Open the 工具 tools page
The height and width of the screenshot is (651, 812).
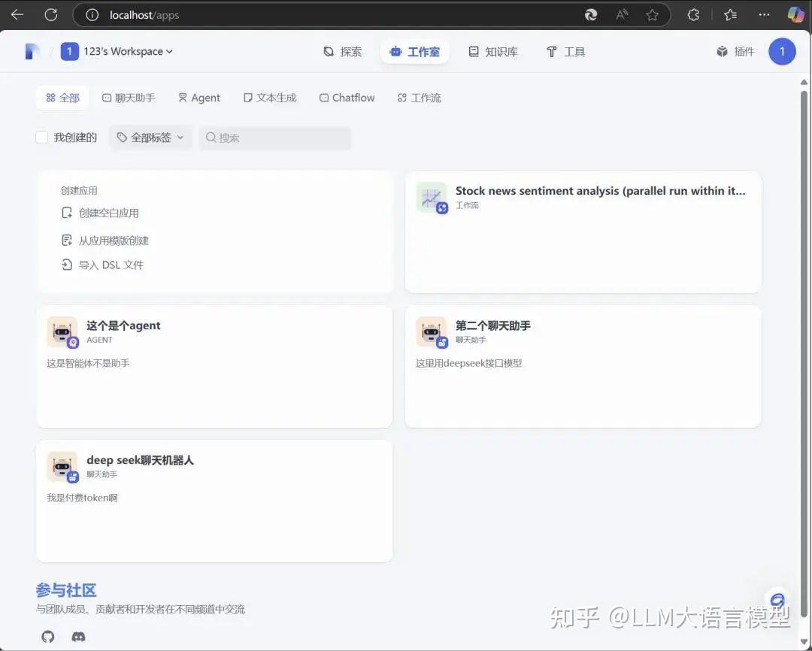pyautogui.click(x=565, y=52)
